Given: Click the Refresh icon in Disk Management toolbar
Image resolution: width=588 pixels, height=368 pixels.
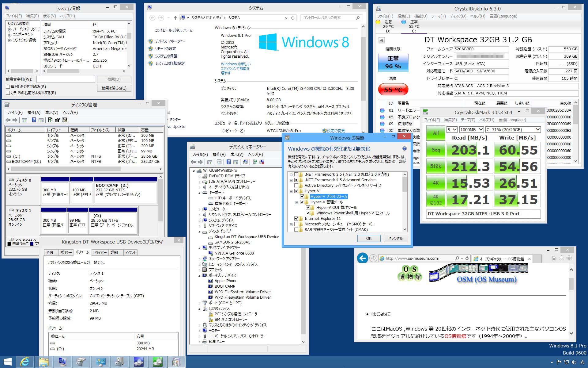Looking at the screenshot, I should [50, 120].
